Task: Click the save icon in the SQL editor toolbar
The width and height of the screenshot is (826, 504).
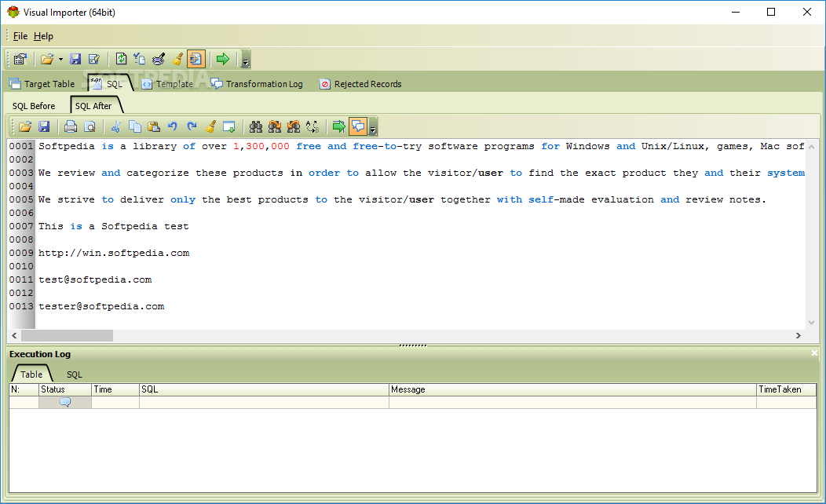Action: (x=44, y=126)
